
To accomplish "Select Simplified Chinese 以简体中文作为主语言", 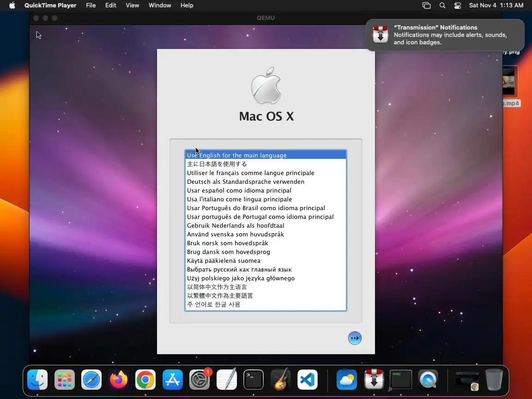I will pos(266,287).
